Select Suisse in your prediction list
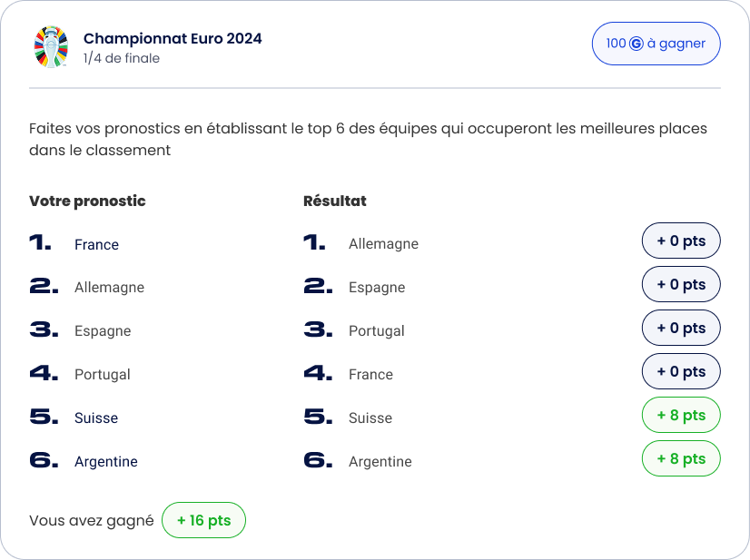Image resolution: width=750 pixels, height=560 pixels. (x=96, y=418)
